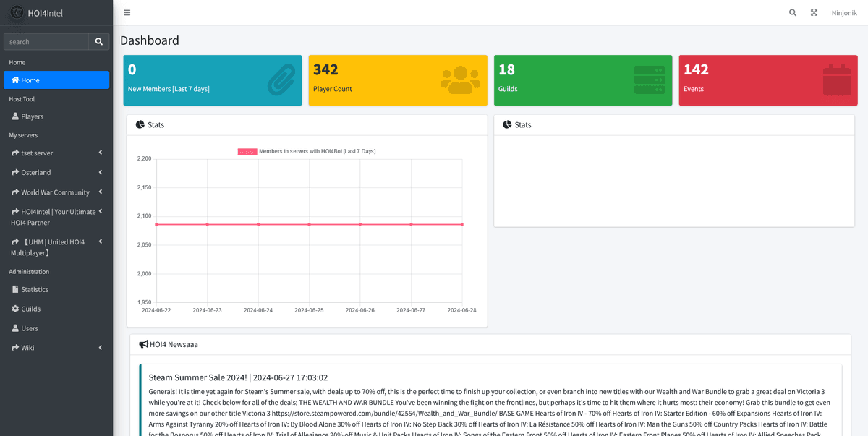Toggle the sidebar with the hamburger icon

click(x=127, y=12)
